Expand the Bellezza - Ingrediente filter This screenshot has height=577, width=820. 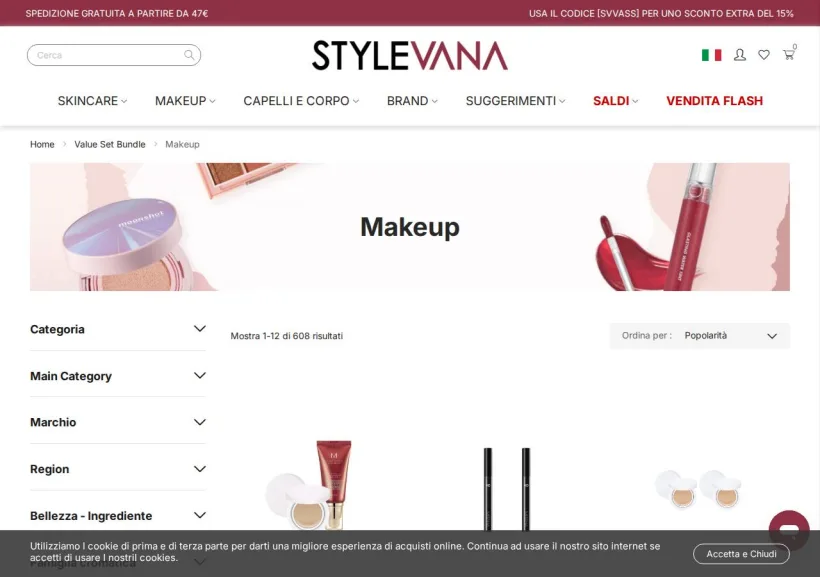118,516
